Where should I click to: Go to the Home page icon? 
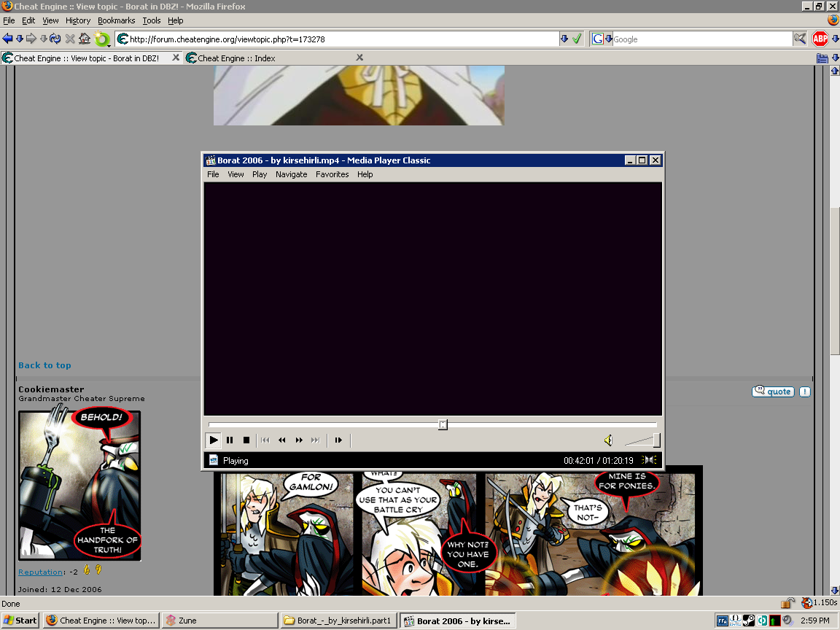coord(85,39)
